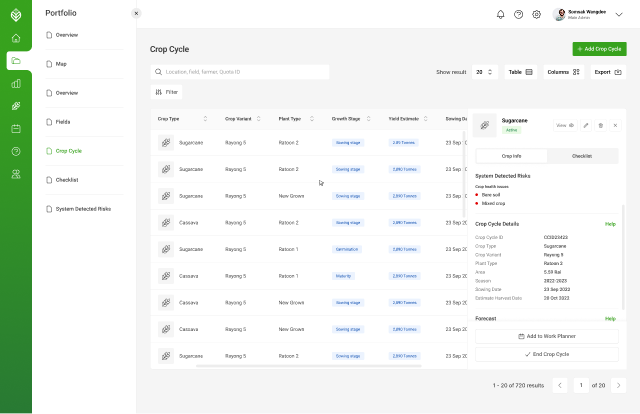Image resolution: width=640 pixels, height=414 pixels.
Task: Click the 28 Oct 2023 harvest date value
Action: tap(557, 298)
